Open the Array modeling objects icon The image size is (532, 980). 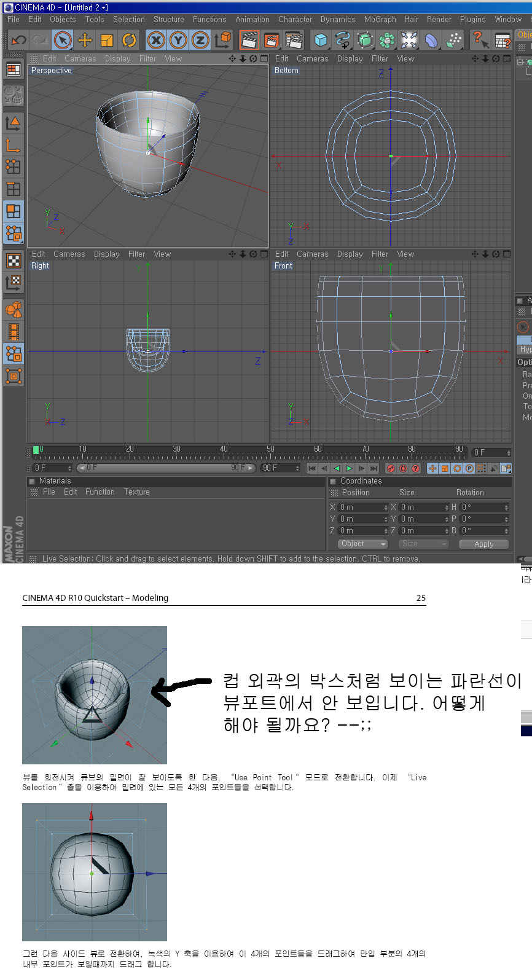pyautogui.click(x=387, y=40)
